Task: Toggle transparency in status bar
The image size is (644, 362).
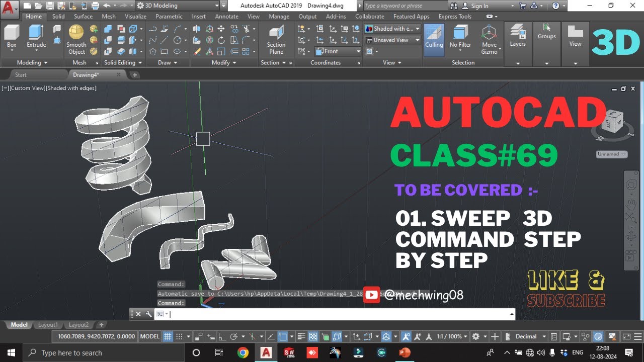Action: pyautogui.click(x=313, y=336)
